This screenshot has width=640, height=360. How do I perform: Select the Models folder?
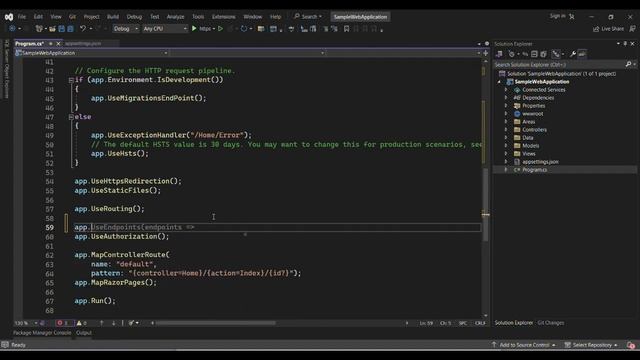click(x=531, y=146)
